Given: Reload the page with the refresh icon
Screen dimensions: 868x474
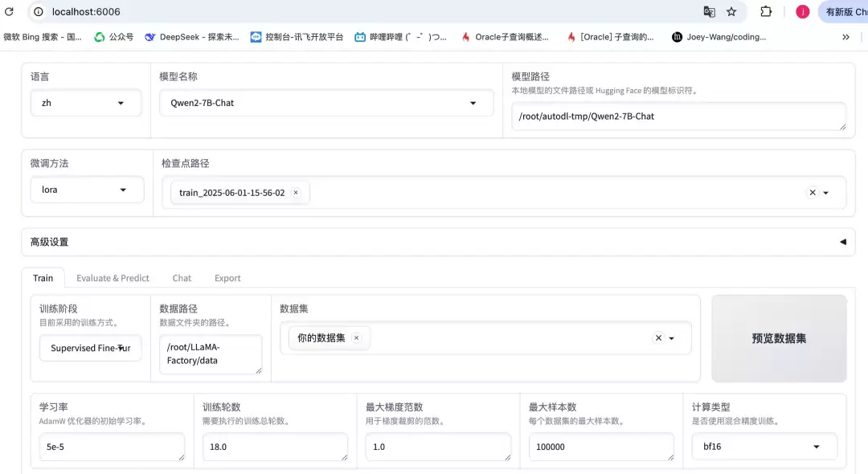Looking at the screenshot, I should coord(9,11).
